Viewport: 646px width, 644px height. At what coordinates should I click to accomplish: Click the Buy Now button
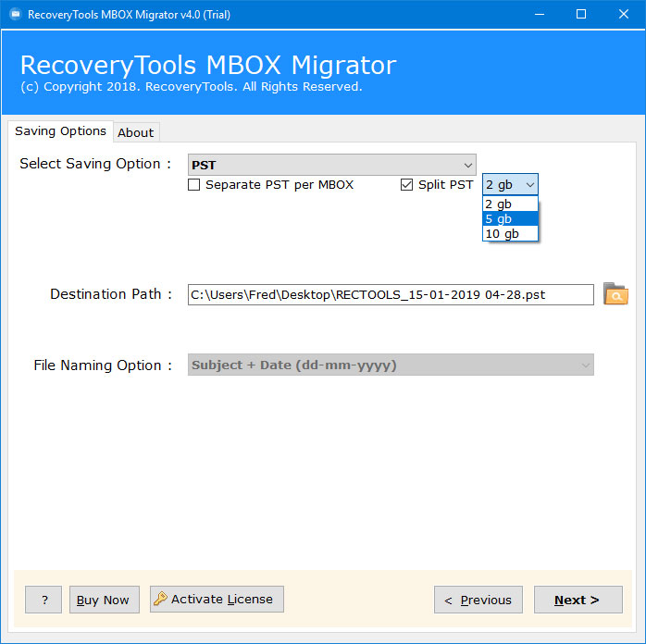pos(105,600)
